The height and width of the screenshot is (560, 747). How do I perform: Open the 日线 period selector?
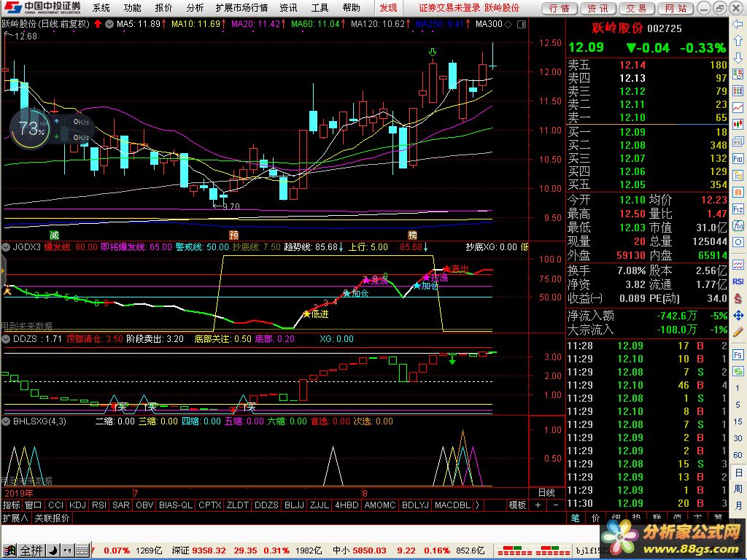546,493
